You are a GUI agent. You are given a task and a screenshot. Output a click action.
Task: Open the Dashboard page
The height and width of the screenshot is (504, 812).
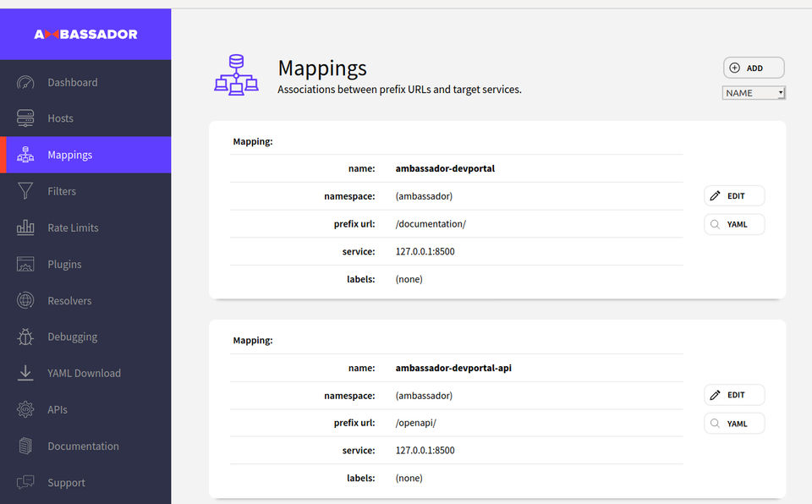point(85,82)
